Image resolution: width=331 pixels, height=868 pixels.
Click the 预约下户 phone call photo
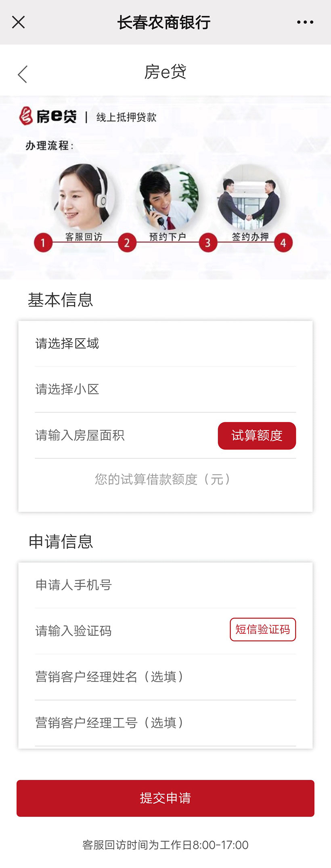pyautogui.click(x=168, y=196)
